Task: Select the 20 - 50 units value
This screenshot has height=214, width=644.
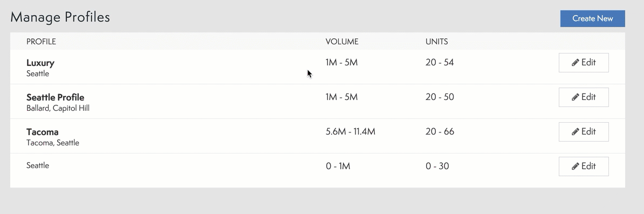Action: coord(440,97)
